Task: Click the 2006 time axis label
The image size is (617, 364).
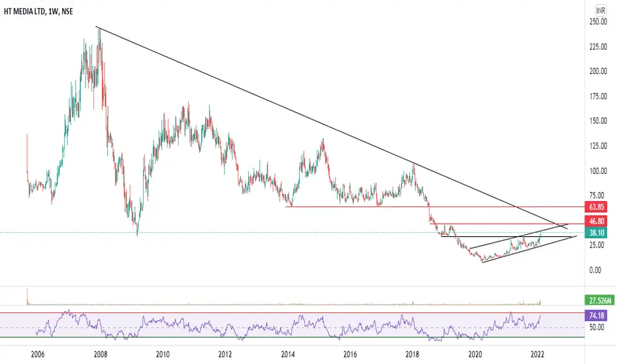Action: (37, 355)
